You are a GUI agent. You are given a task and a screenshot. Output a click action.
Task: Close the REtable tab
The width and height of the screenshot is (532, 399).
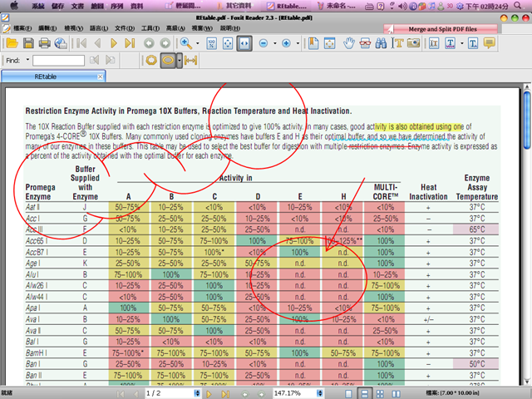point(100,76)
